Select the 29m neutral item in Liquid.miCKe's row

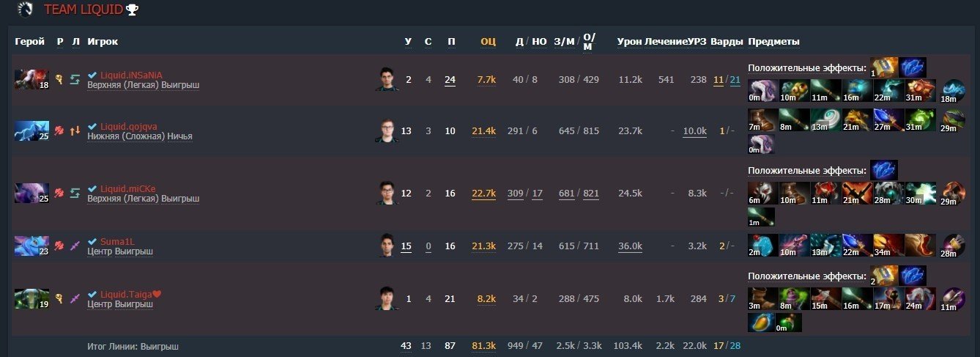(953, 193)
